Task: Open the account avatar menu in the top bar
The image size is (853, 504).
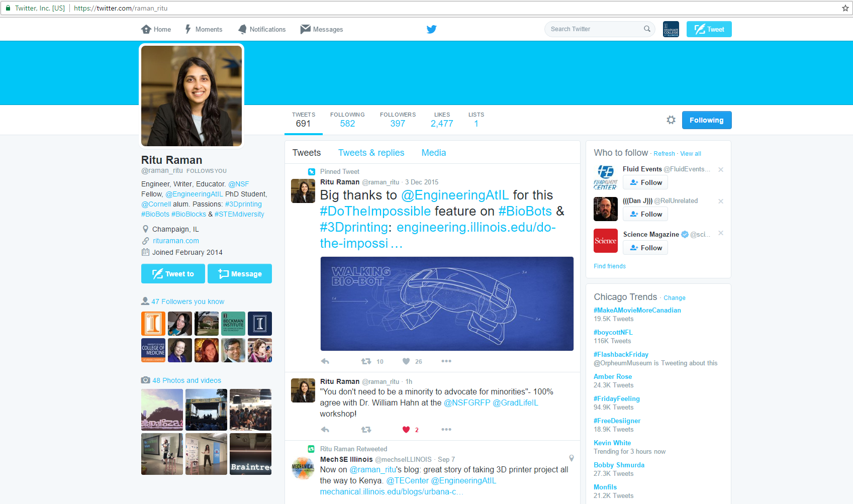Action: pos(671,29)
